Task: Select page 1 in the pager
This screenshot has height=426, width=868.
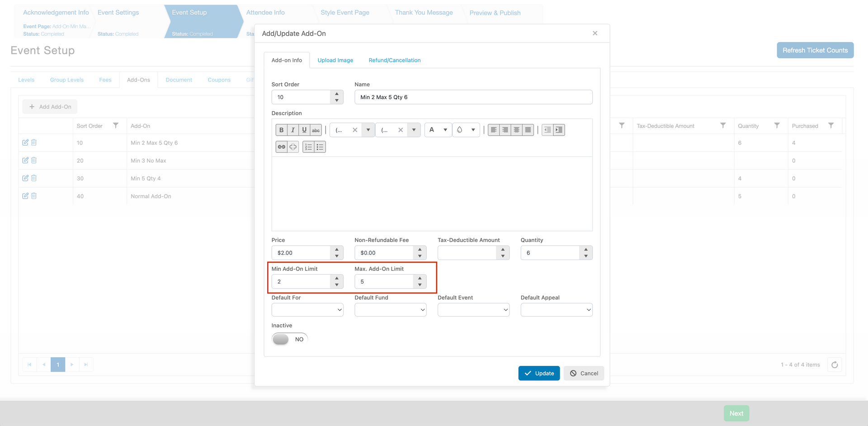Action: [58, 364]
